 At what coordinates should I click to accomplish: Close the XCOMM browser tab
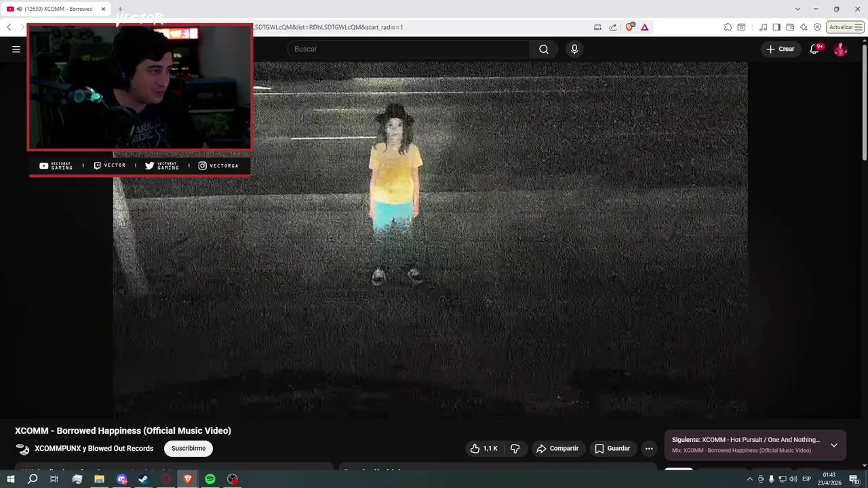click(103, 9)
